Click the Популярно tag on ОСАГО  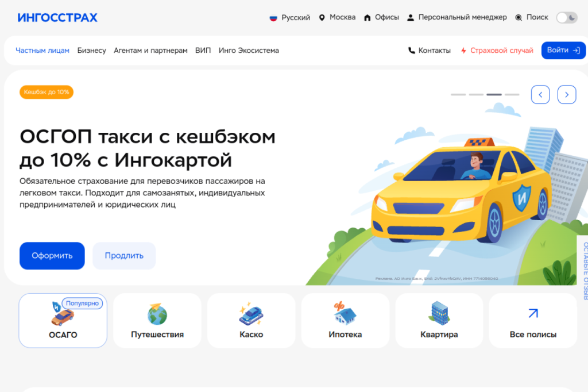82,303
